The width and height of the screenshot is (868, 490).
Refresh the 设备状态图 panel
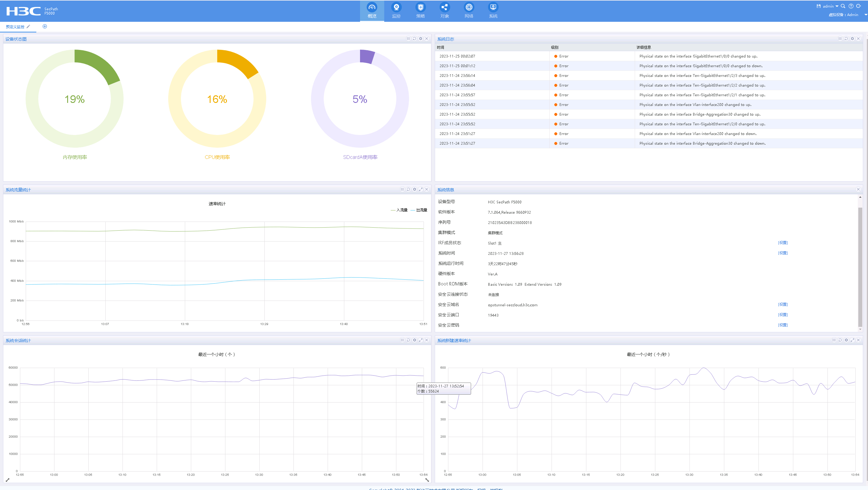(414, 39)
